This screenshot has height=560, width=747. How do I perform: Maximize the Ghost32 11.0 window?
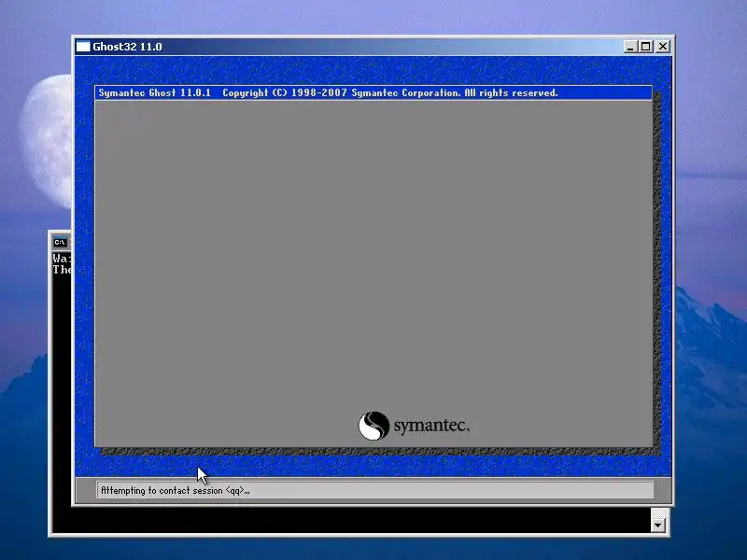click(x=645, y=47)
